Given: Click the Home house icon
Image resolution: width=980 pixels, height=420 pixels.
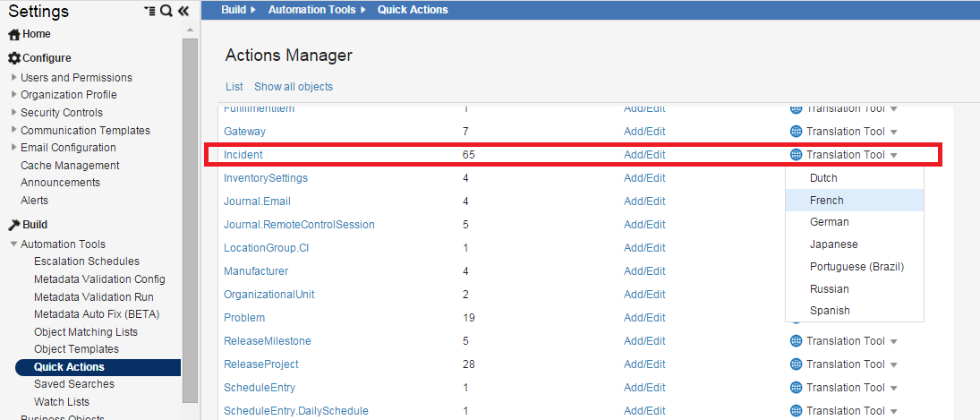Looking at the screenshot, I should (x=14, y=35).
